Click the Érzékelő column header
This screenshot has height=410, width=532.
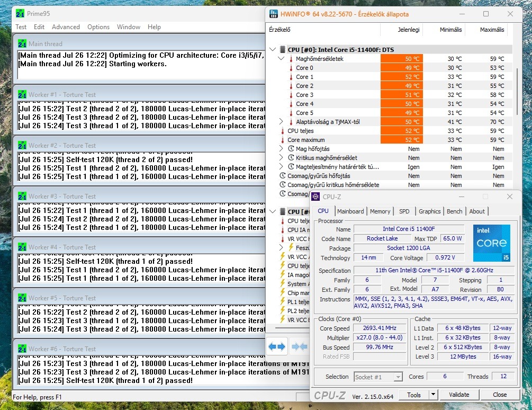(x=324, y=30)
